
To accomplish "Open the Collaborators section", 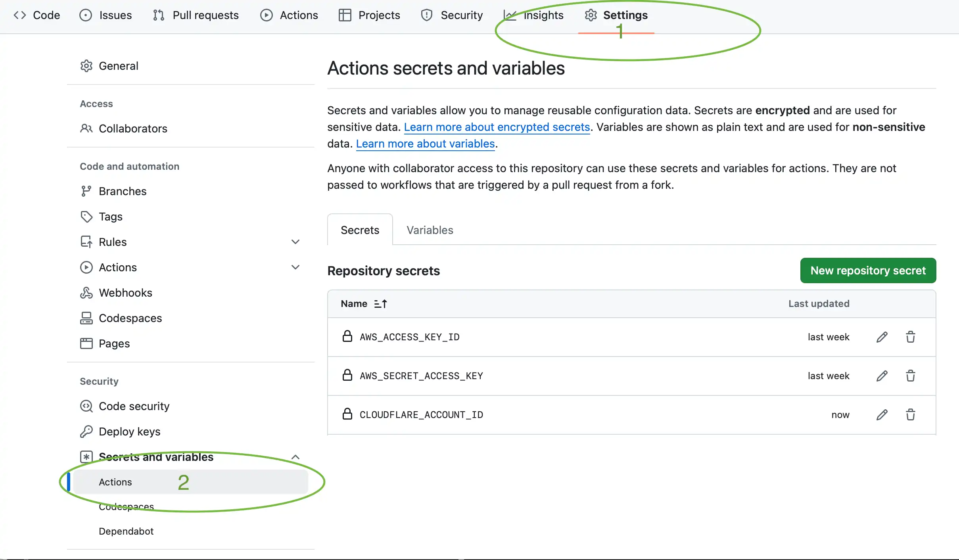I will (132, 128).
